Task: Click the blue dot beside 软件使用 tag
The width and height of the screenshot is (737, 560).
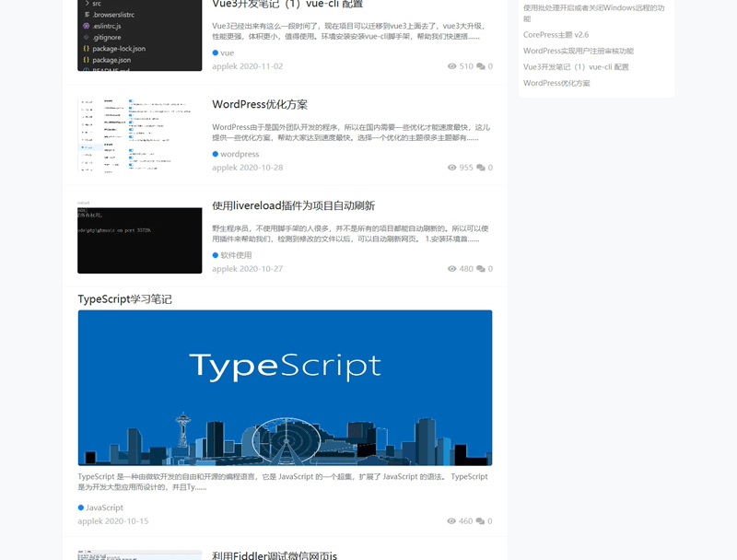Action: pyautogui.click(x=216, y=255)
